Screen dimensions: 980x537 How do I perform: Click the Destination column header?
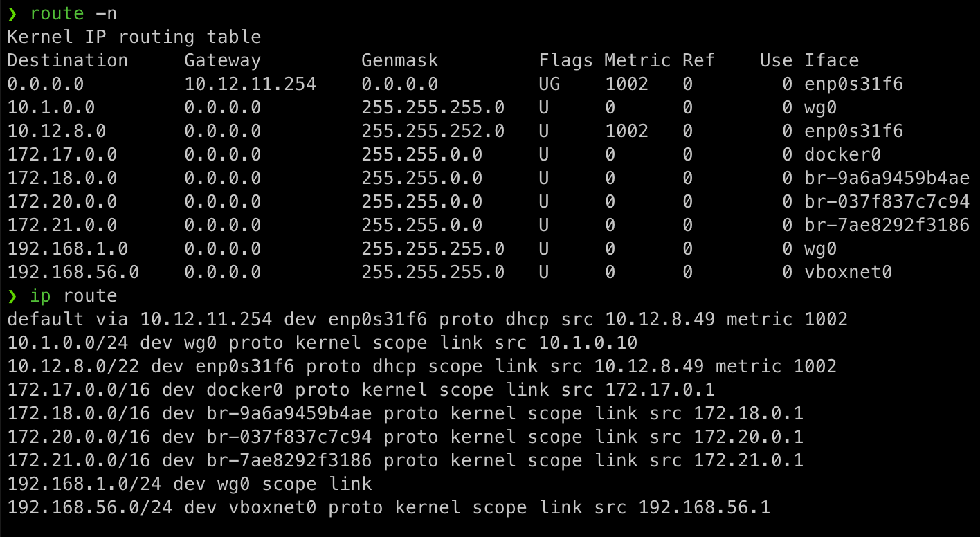point(68,60)
